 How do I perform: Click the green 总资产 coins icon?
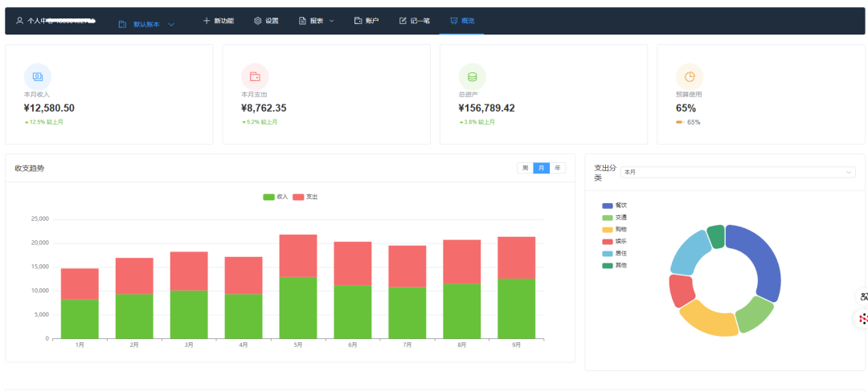[473, 77]
